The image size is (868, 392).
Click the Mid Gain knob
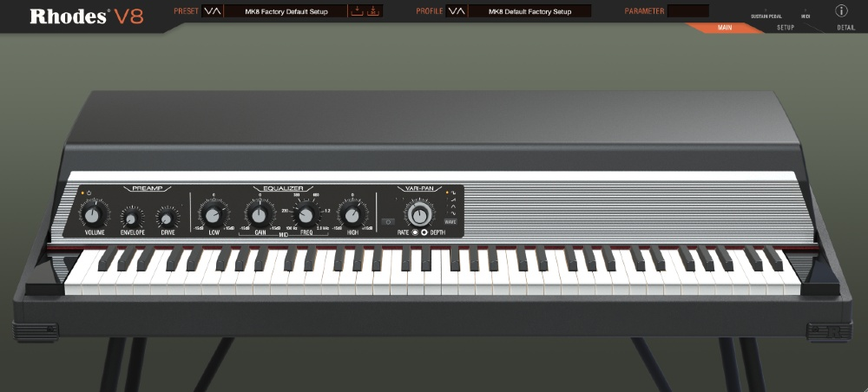pos(259,215)
